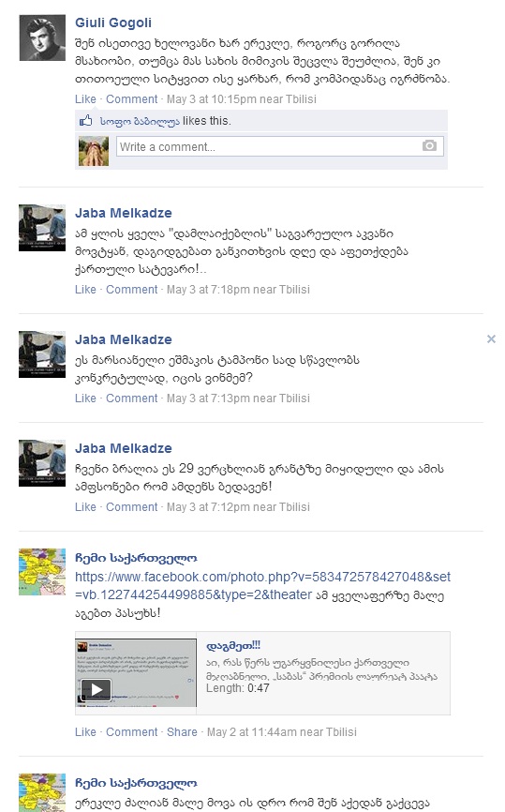Screen dimensions: 505x812
Task: Open the facebook.com/photo.php video URL link
Action: 263,586
